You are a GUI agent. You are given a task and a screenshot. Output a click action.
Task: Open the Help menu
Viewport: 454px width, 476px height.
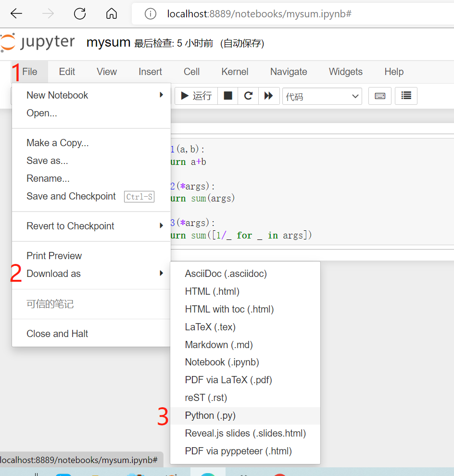394,72
